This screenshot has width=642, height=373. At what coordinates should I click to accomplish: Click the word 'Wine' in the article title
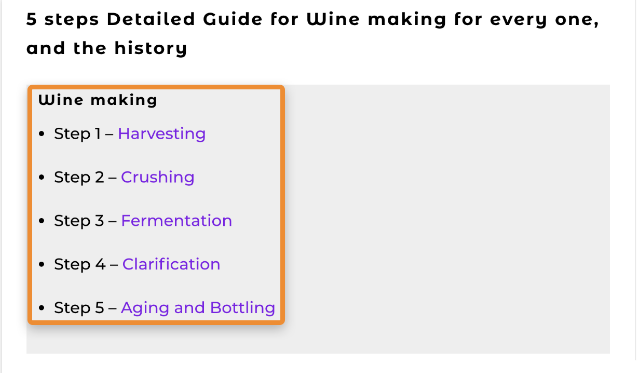(x=333, y=19)
